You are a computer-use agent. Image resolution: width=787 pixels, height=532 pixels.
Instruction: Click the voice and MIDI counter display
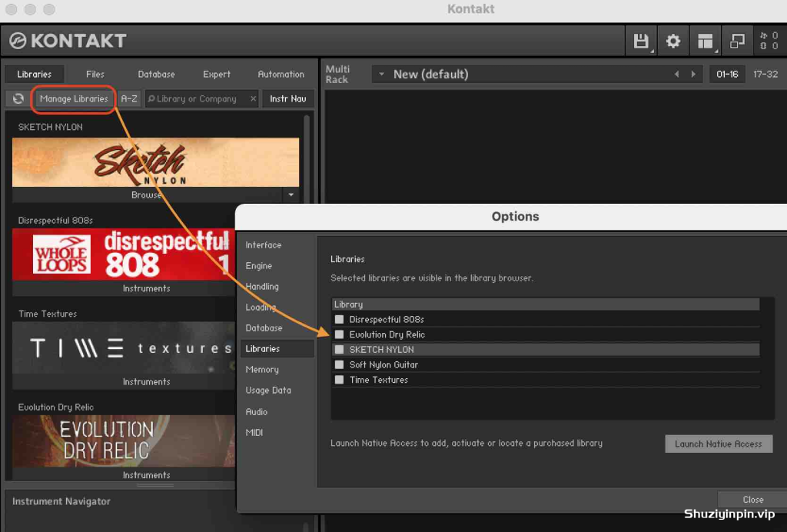point(769,41)
